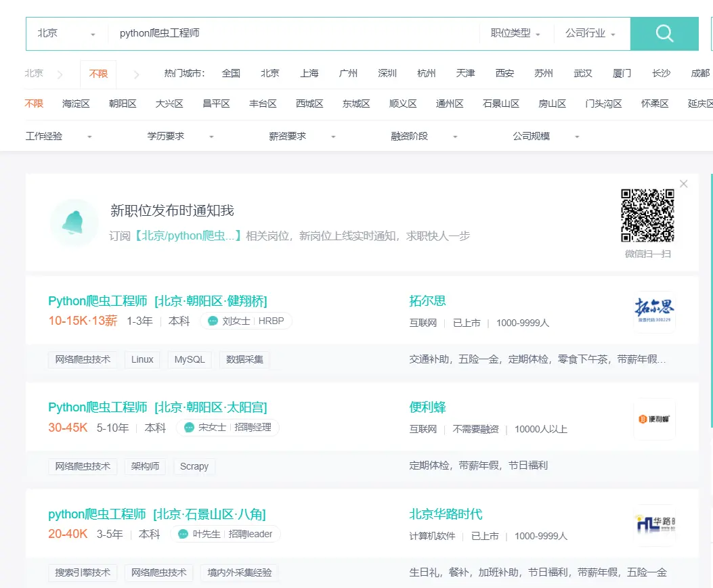
Task: Open 北京华路时代 company logo
Action: pyautogui.click(x=654, y=525)
